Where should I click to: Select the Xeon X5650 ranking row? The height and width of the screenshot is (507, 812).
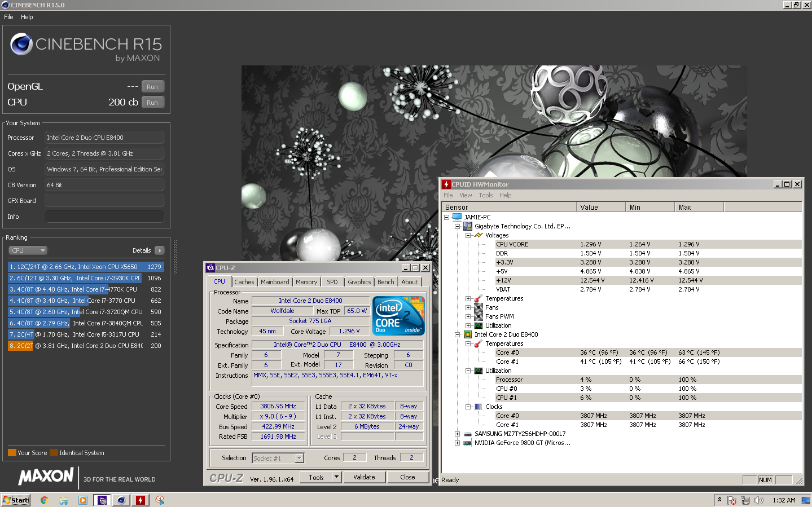point(86,267)
